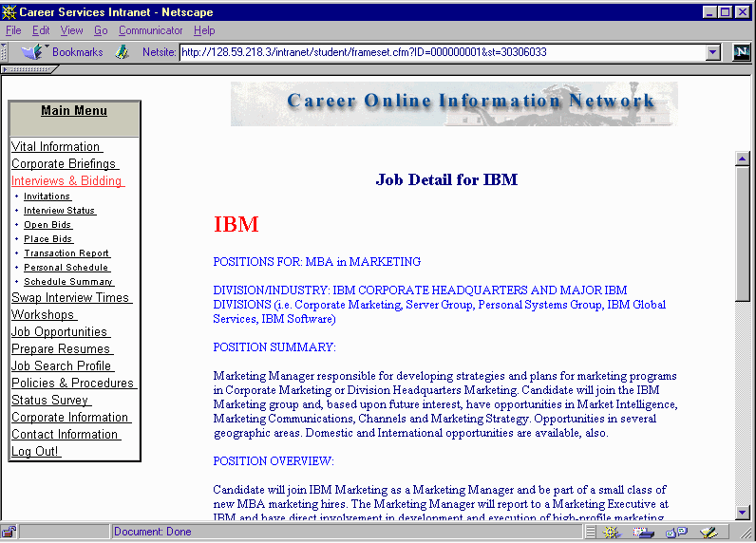Go to Invitations submenu link
756x543 pixels.
47,197
